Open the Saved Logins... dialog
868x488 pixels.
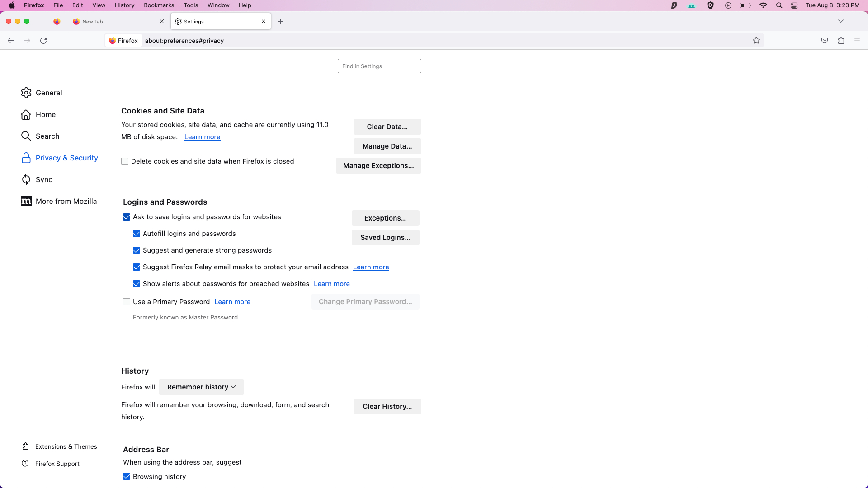(x=386, y=238)
